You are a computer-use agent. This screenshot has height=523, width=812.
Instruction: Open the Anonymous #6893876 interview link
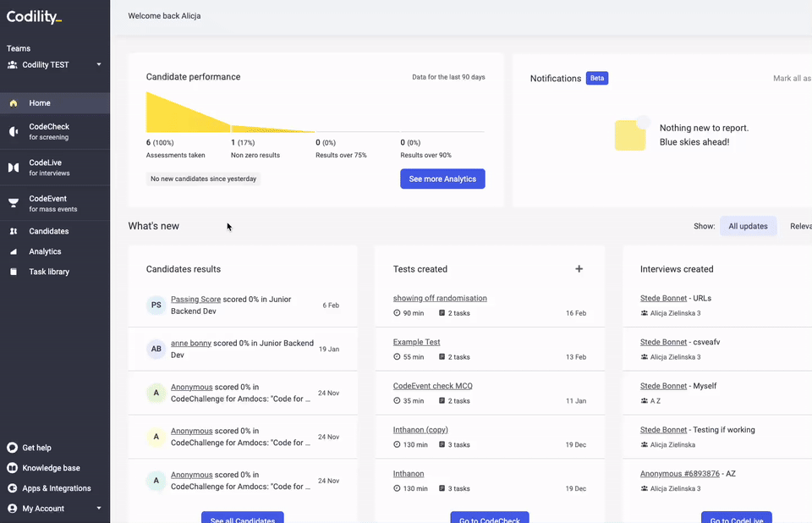pos(680,474)
